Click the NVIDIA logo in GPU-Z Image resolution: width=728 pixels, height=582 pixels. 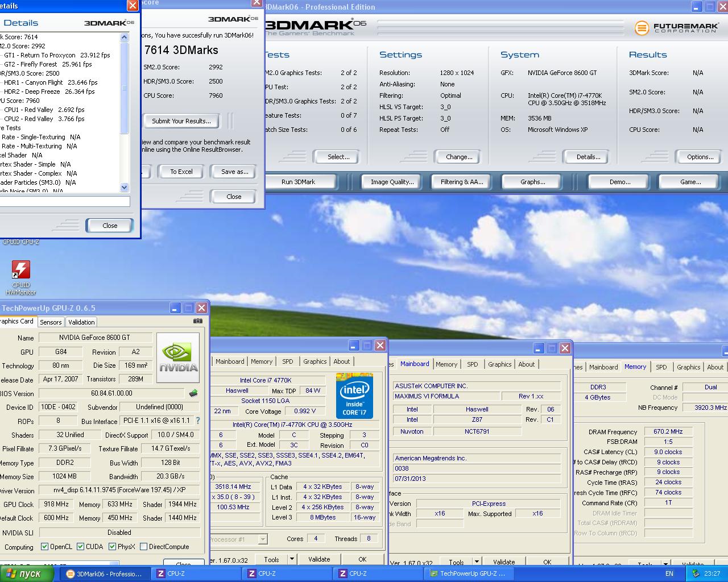[178, 358]
